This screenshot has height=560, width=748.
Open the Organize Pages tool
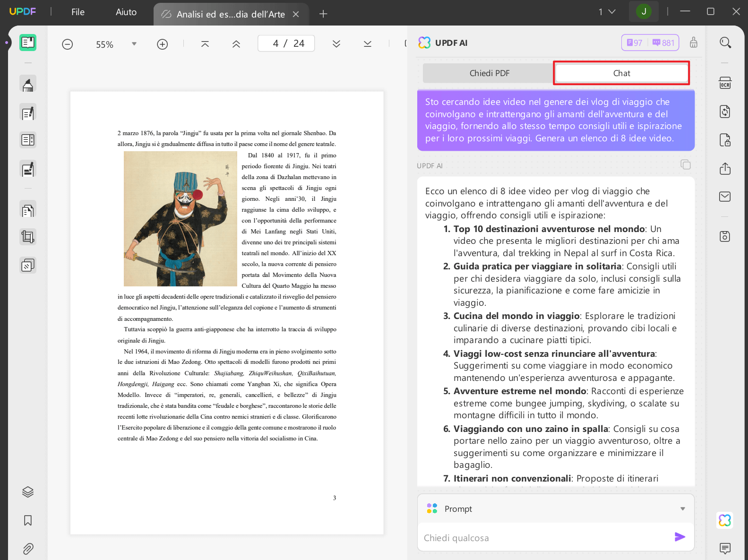tap(28, 209)
